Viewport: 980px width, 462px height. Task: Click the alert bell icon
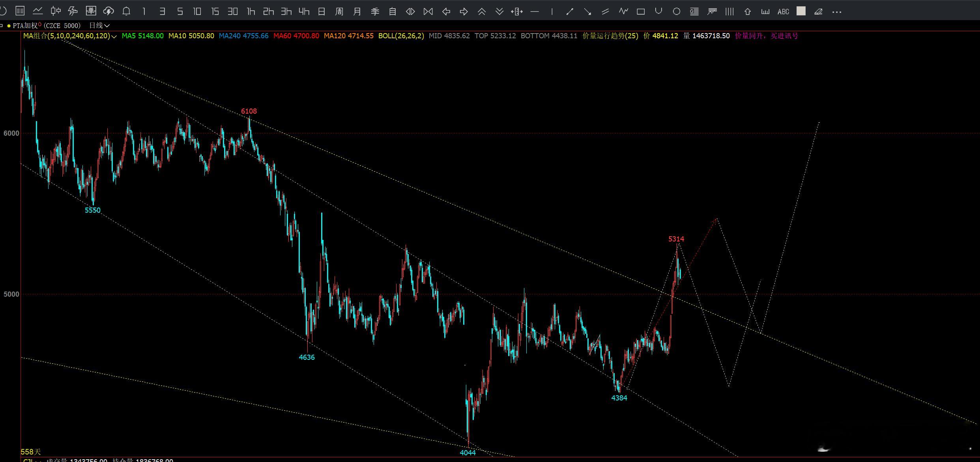126,11
